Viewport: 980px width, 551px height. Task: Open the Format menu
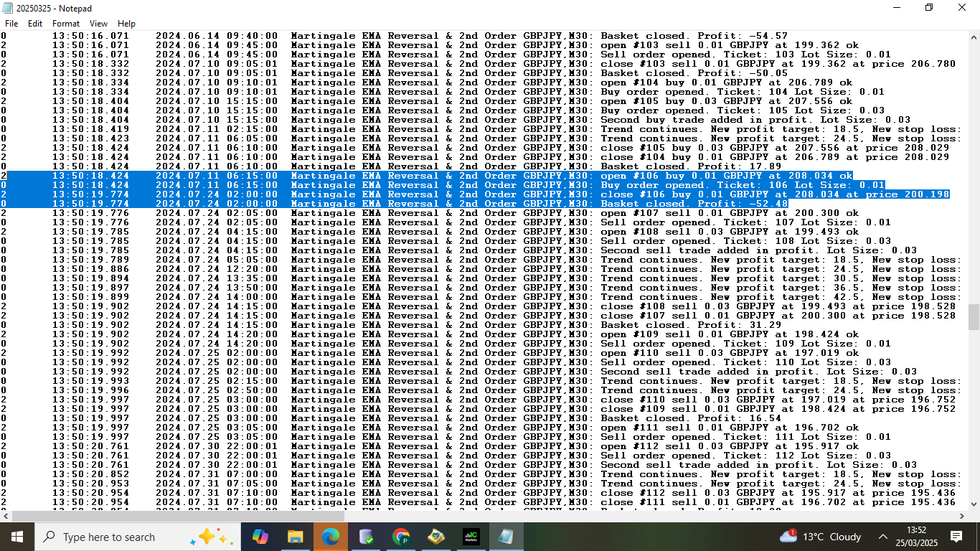tap(66, 24)
